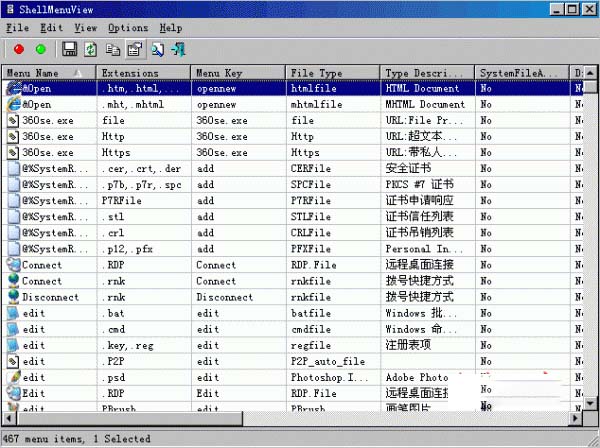600x448 pixels.
Task: Click ShellMenuView title bar app icon
Action: 10,10
